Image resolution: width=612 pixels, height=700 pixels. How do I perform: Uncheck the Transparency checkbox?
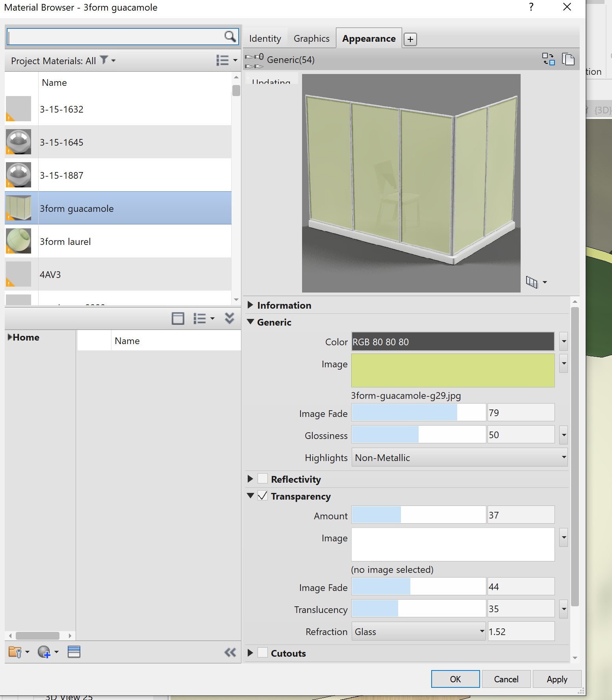pyautogui.click(x=263, y=496)
